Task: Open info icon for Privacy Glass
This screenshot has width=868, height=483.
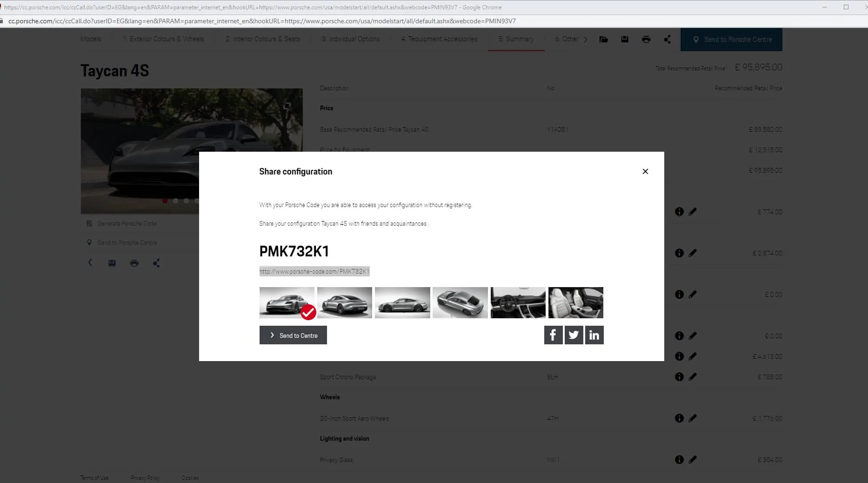Action: [x=679, y=460]
